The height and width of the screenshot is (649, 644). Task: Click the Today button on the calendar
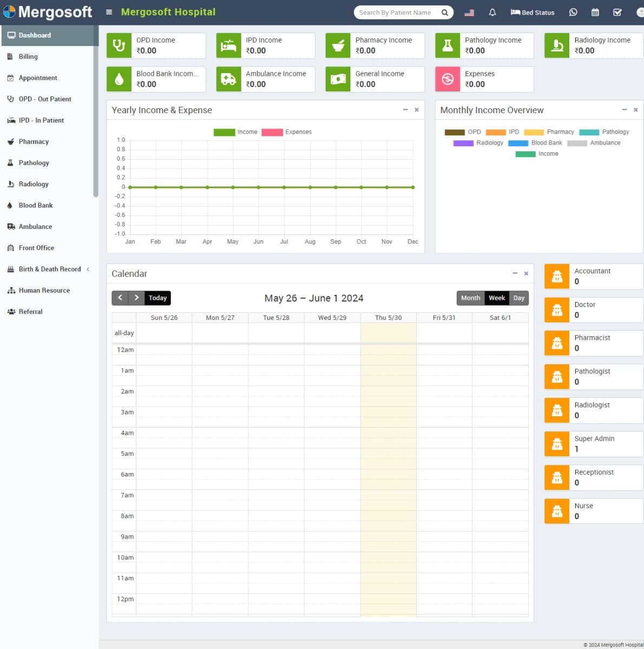pos(157,298)
